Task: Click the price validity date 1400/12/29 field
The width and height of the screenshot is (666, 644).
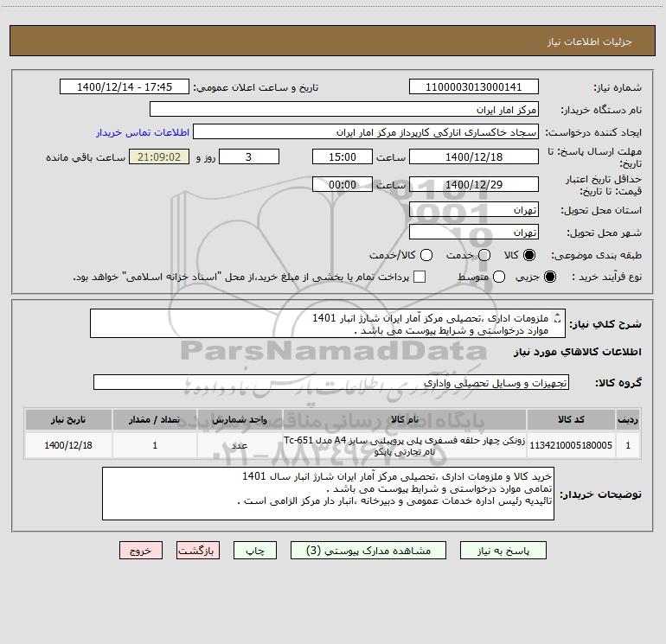Action: tap(474, 184)
